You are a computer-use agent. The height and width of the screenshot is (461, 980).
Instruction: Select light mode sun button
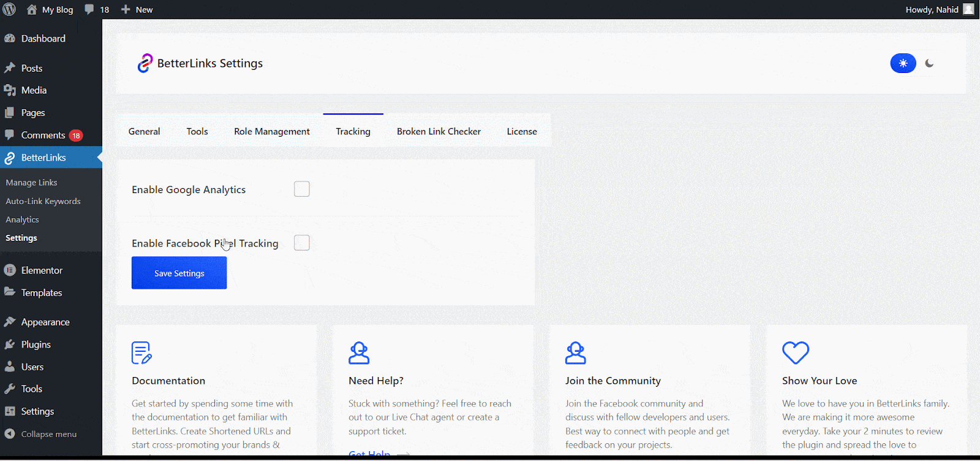[903, 63]
